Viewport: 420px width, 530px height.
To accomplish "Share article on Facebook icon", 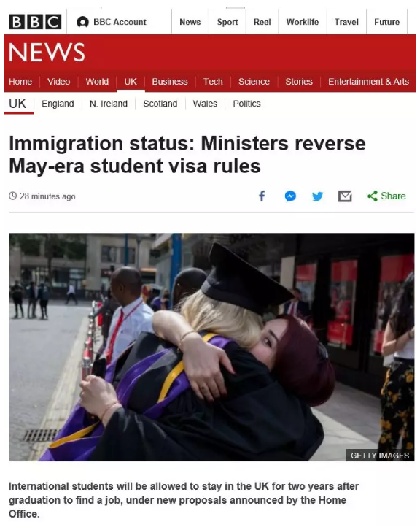I will point(262,196).
